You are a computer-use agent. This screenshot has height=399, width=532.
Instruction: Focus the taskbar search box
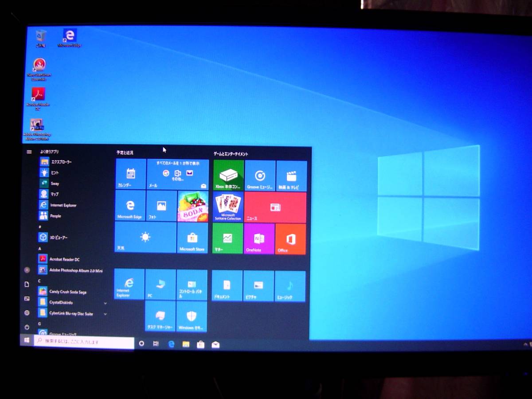point(84,342)
